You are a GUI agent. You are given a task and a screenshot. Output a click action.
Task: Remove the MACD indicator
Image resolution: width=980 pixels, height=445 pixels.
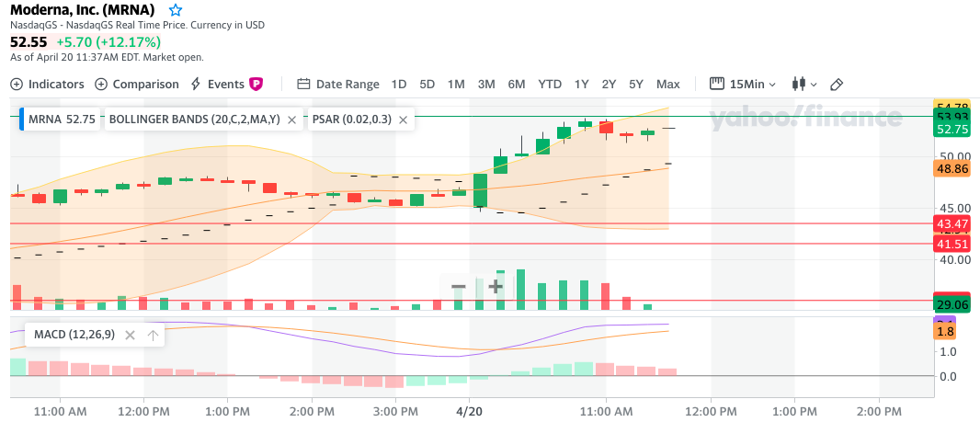click(x=129, y=335)
